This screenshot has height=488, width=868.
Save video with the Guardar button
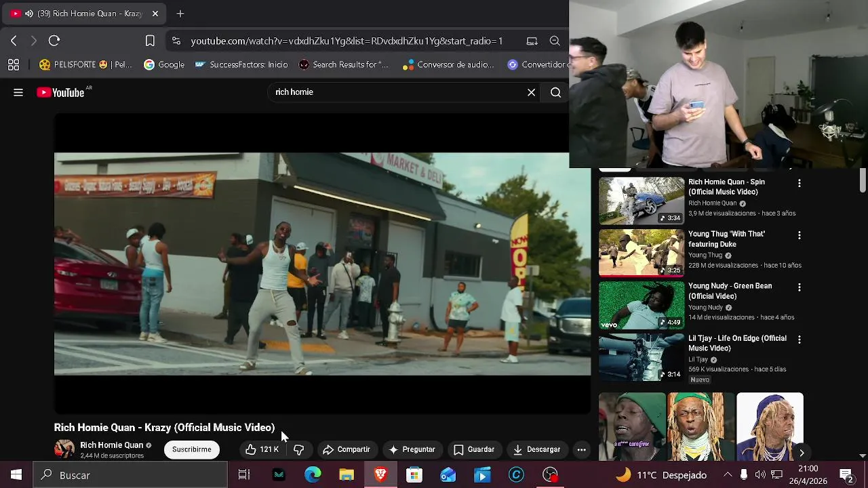[474, 449]
